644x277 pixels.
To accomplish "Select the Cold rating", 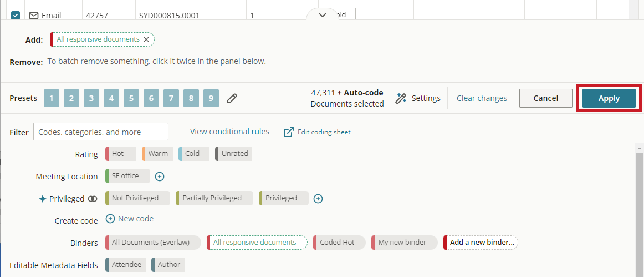I will tap(194, 154).
